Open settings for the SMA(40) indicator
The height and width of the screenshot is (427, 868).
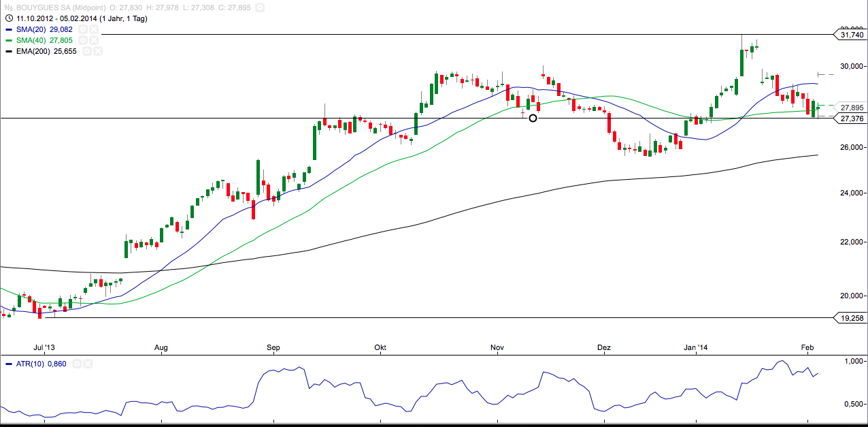[x=84, y=41]
